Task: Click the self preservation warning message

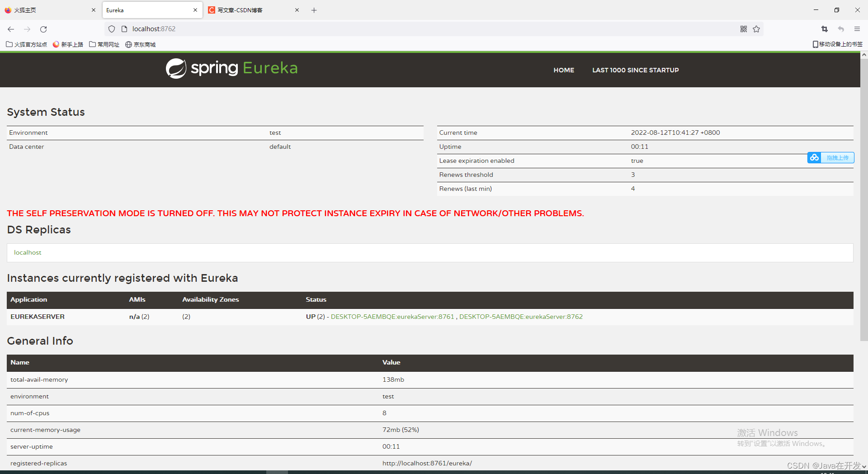Action: click(295, 213)
